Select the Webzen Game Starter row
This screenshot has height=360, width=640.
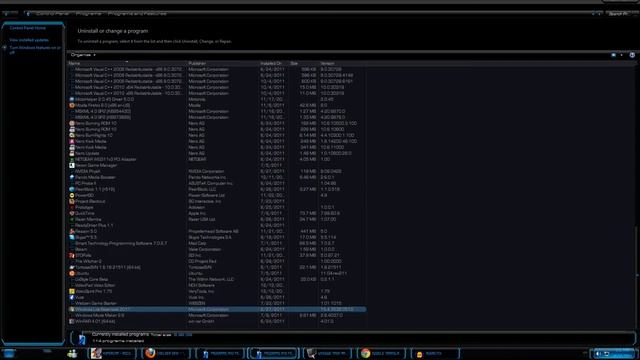tap(217, 303)
